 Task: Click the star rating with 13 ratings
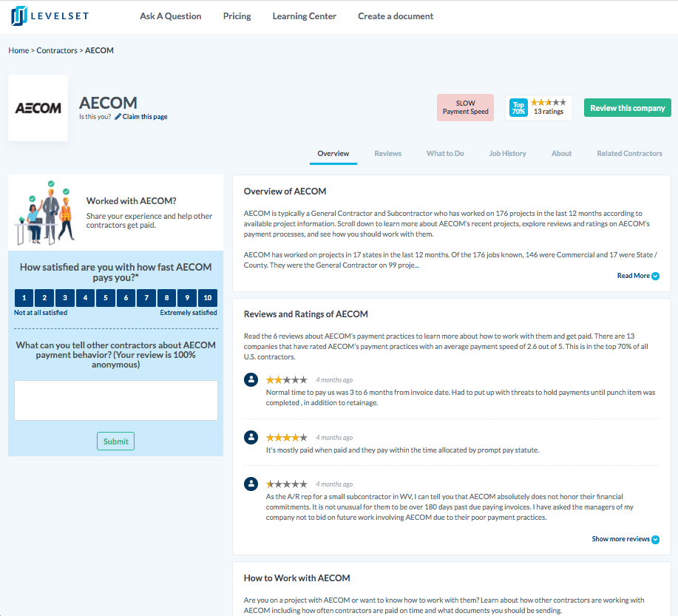549,103
